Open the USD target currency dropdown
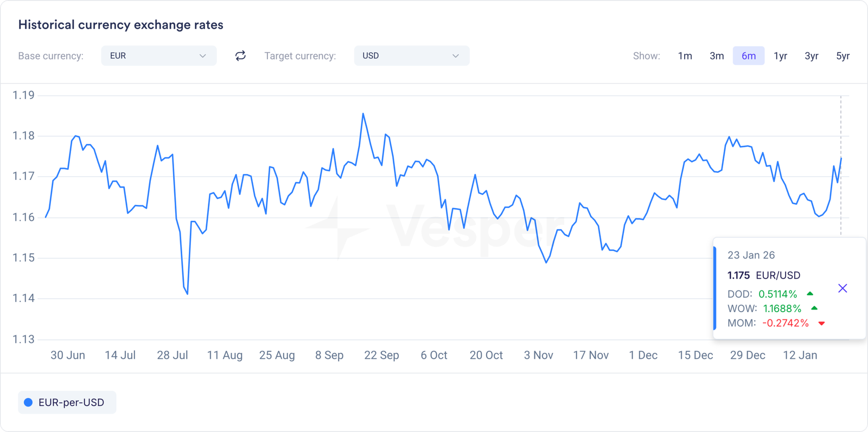Viewport: 868px width, 432px height. click(411, 56)
